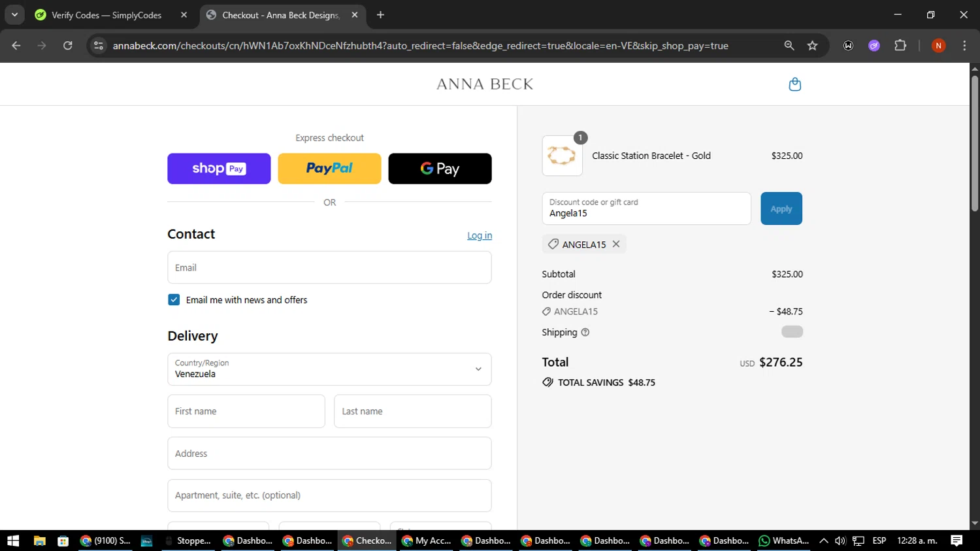Click the shipping help question mark icon
Viewport: 980px width, 551px height.
585,332
